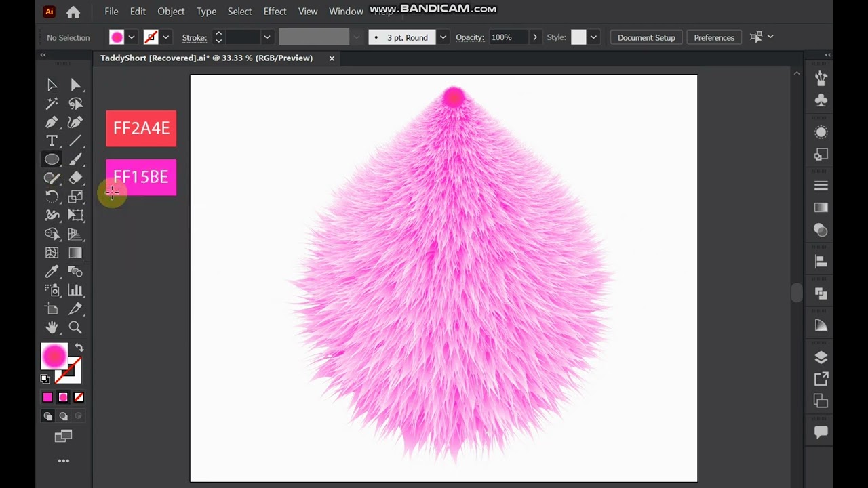Enable Draw Normal mode
Screen dimensions: 868x488
click(47, 416)
